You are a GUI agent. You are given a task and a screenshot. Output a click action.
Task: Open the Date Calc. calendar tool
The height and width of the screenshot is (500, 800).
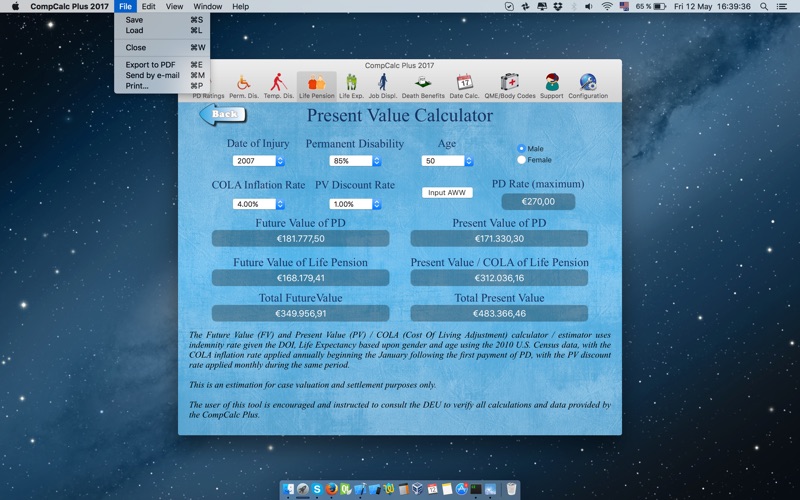[x=464, y=86]
